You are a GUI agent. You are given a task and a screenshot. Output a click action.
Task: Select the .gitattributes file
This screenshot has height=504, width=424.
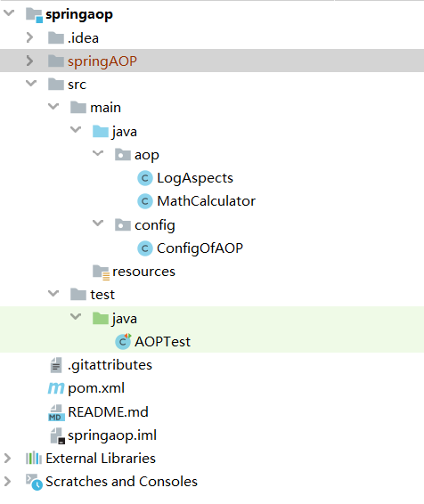click(x=110, y=365)
